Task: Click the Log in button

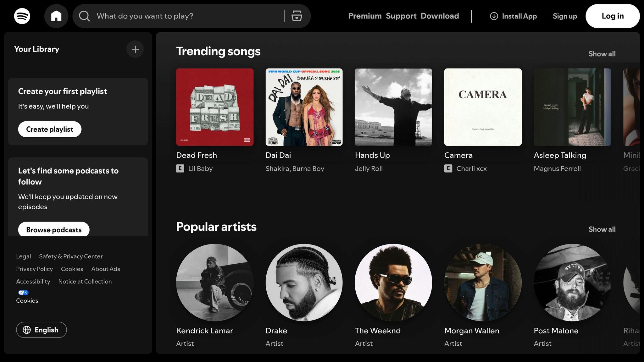Action: tap(613, 16)
